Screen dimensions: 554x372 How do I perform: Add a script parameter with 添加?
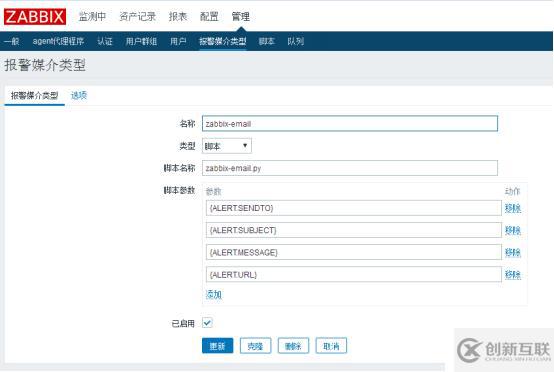[x=214, y=294]
